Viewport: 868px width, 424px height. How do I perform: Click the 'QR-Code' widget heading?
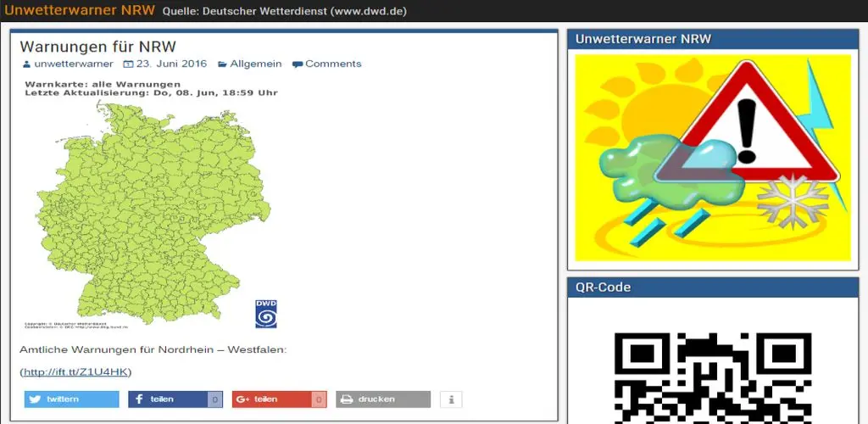pyautogui.click(x=603, y=287)
